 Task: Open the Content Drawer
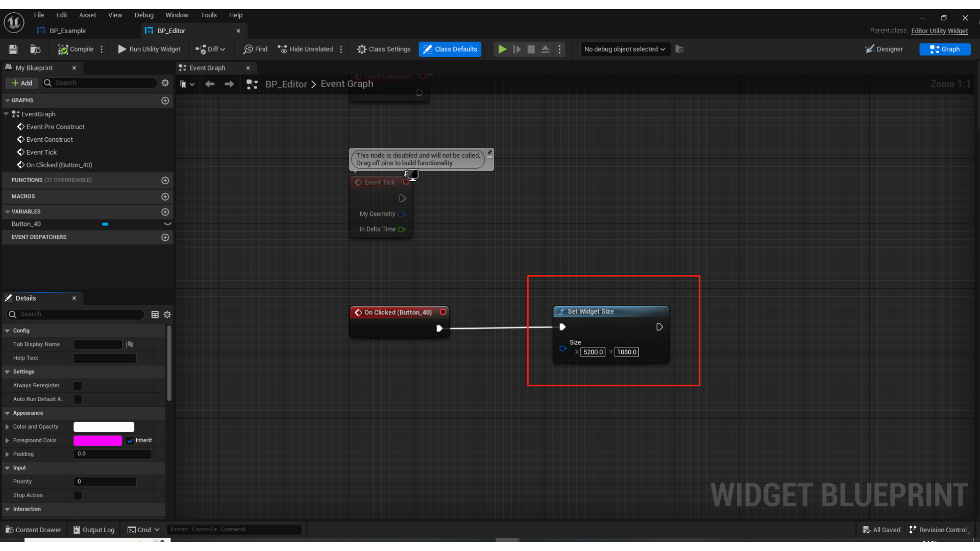coord(33,530)
